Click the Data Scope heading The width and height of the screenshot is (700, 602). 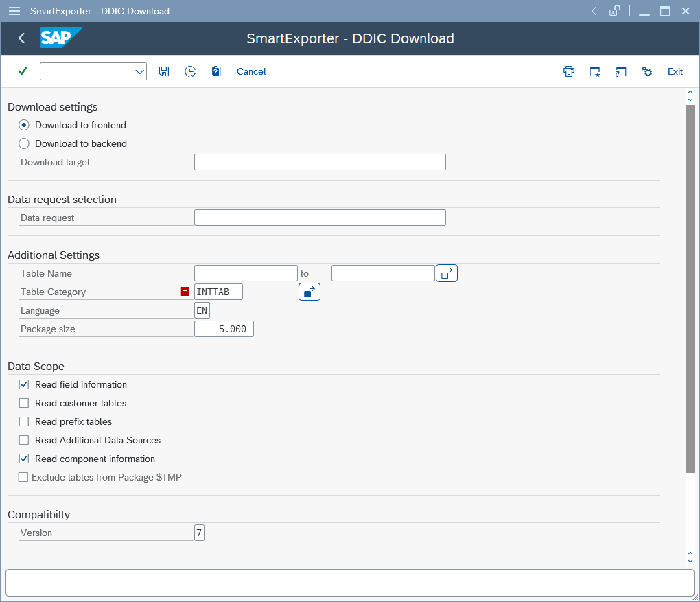coord(36,366)
